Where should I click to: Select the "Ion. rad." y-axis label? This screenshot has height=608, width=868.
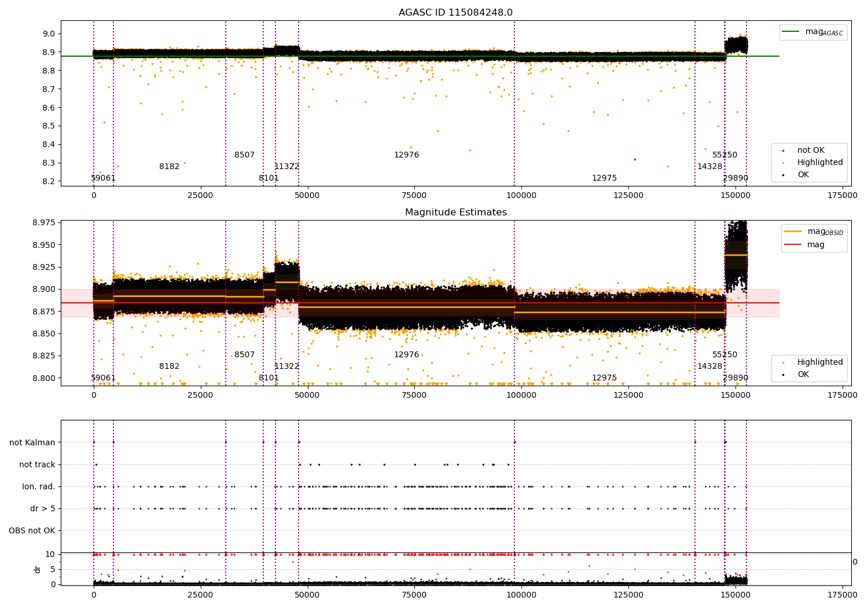(39, 486)
